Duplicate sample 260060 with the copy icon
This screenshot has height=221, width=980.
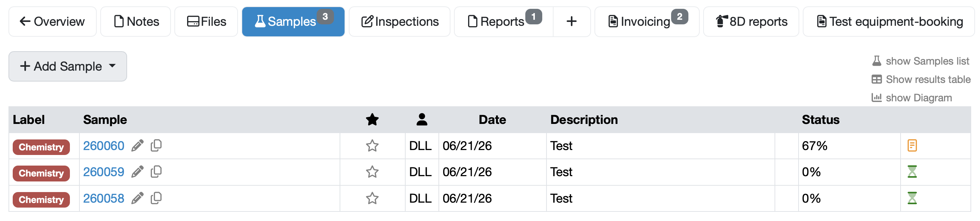point(156,146)
